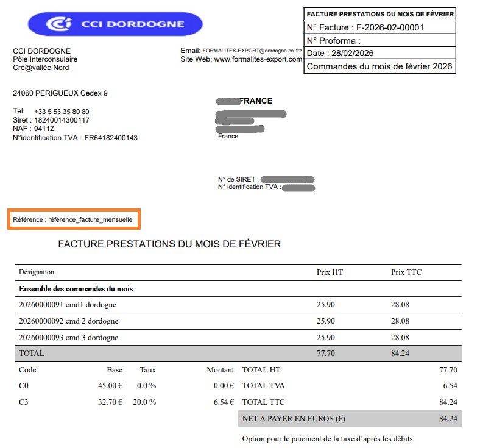This screenshot has width=480, height=448.
Task: Open the www.formalites-export.com website link
Action: click(x=258, y=59)
